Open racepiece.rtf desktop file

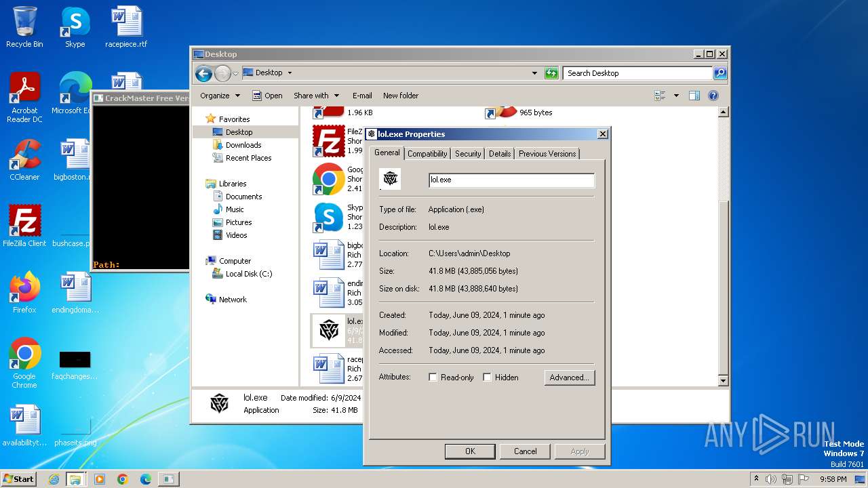126,27
